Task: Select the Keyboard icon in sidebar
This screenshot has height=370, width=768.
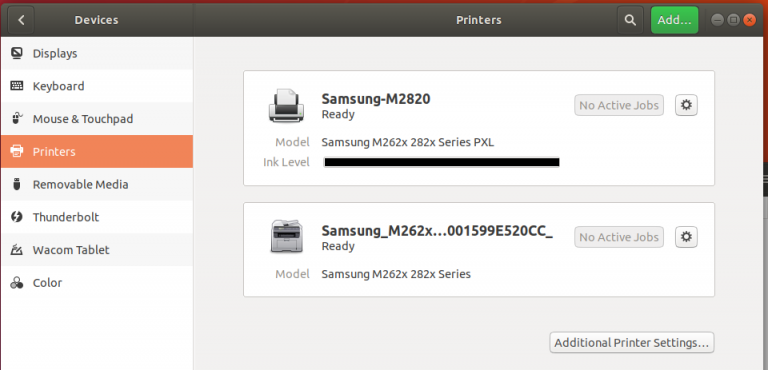Action: [17, 86]
